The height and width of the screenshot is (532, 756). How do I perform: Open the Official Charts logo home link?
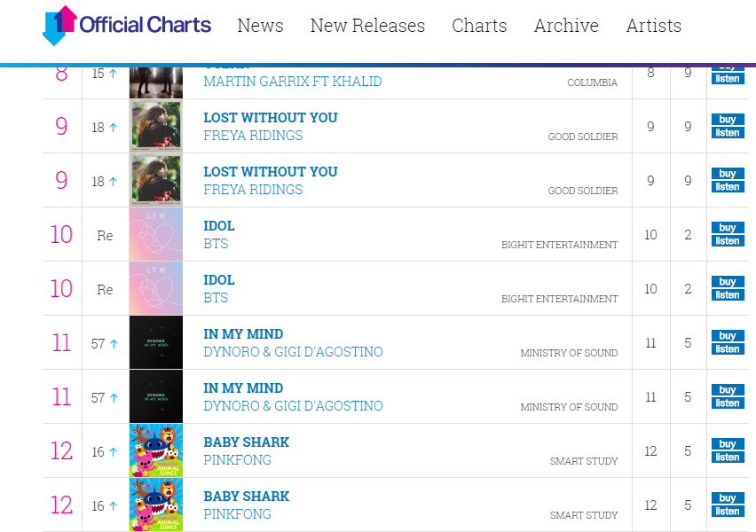point(127,26)
